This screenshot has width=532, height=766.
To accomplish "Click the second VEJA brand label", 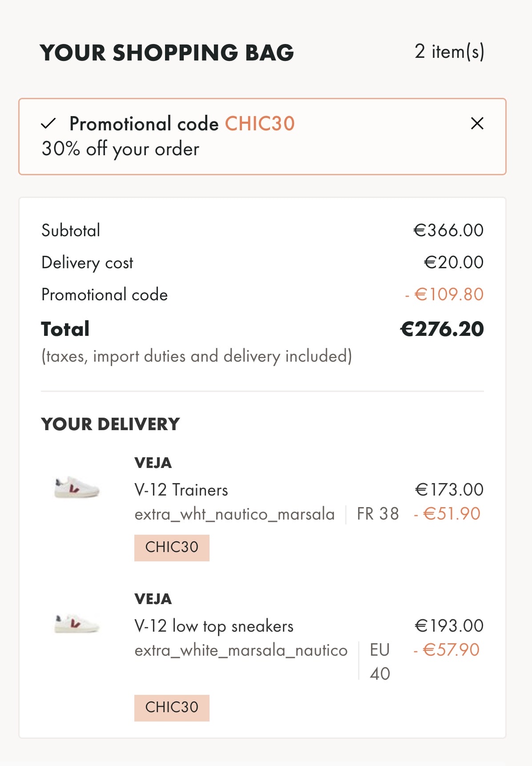I will click(x=153, y=599).
